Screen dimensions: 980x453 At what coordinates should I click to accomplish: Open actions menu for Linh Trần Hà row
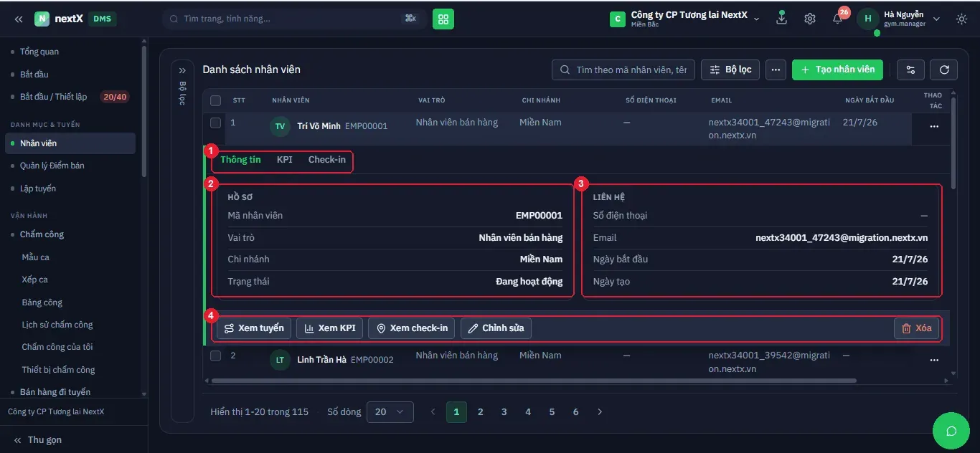934,360
